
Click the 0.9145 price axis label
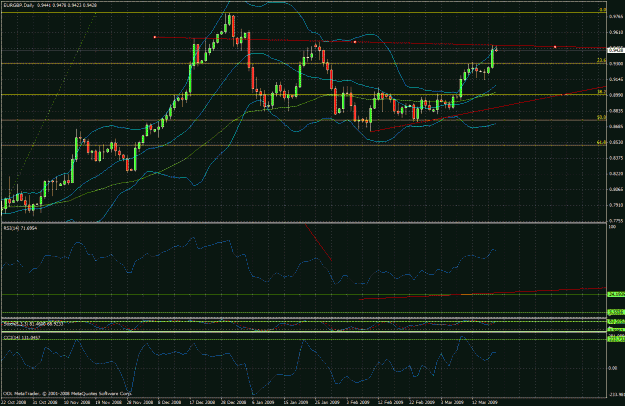(x=616, y=79)
